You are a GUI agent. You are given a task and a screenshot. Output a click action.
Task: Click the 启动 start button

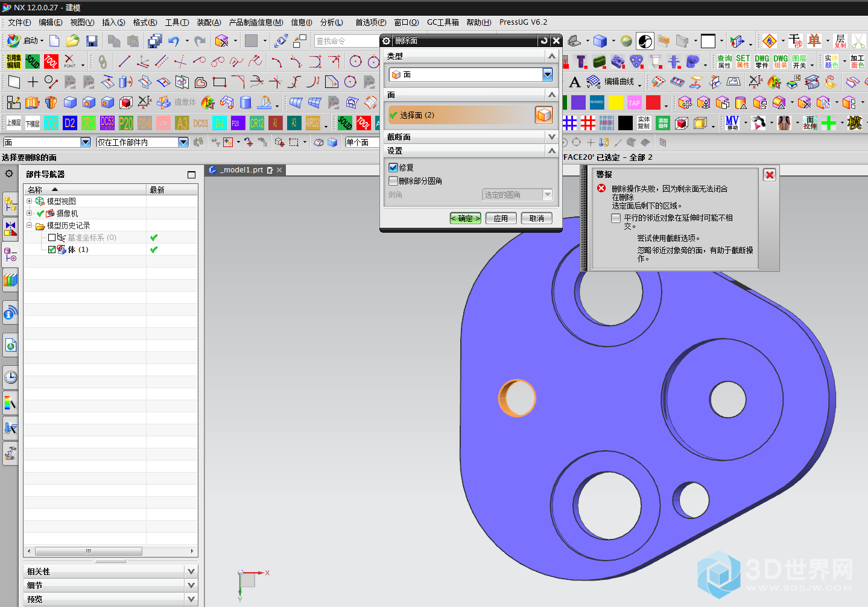(x=25, y=41)
